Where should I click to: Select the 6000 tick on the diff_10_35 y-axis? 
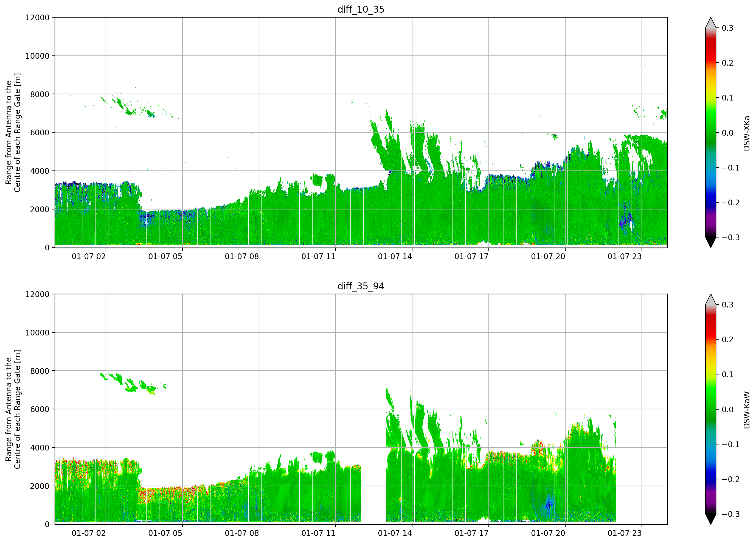click(x=40, y=133)
